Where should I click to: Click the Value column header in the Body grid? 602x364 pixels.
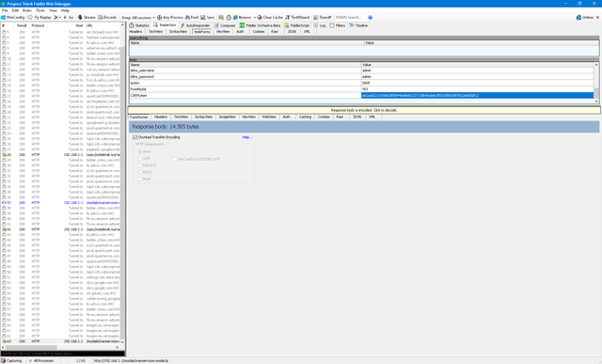pos(477,65)
